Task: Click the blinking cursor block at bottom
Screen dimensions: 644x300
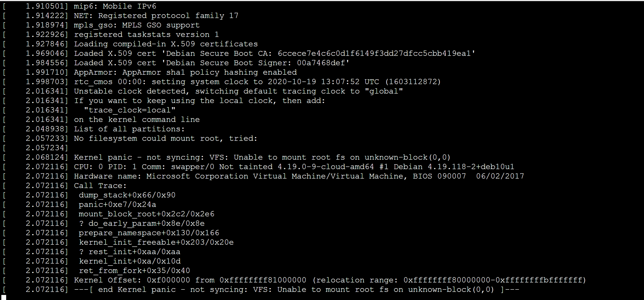Action: 4,297
